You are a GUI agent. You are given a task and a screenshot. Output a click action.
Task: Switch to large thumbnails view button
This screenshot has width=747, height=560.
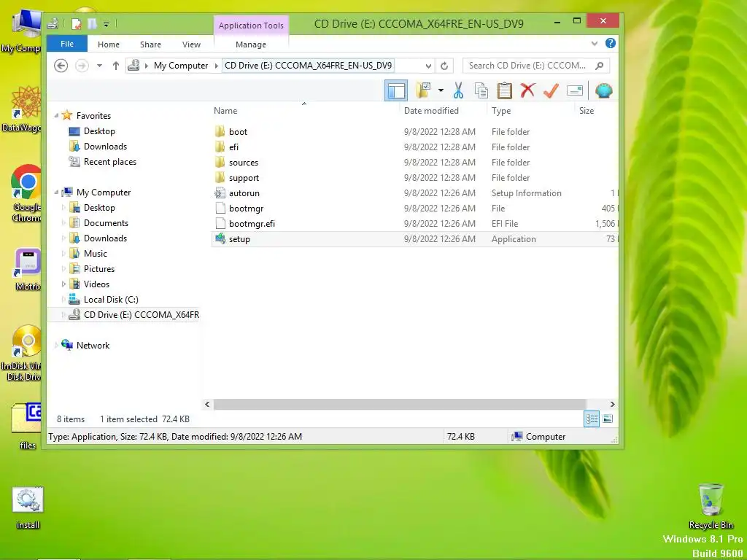(x=608, y=419)
